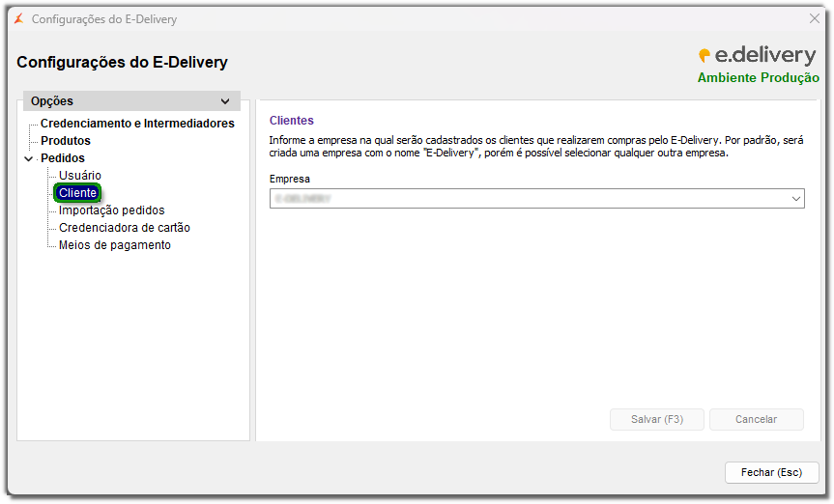The image size is (834, 504).
Task: Click the green Ambiente Produção label
Action: click(x=758, y=78)
